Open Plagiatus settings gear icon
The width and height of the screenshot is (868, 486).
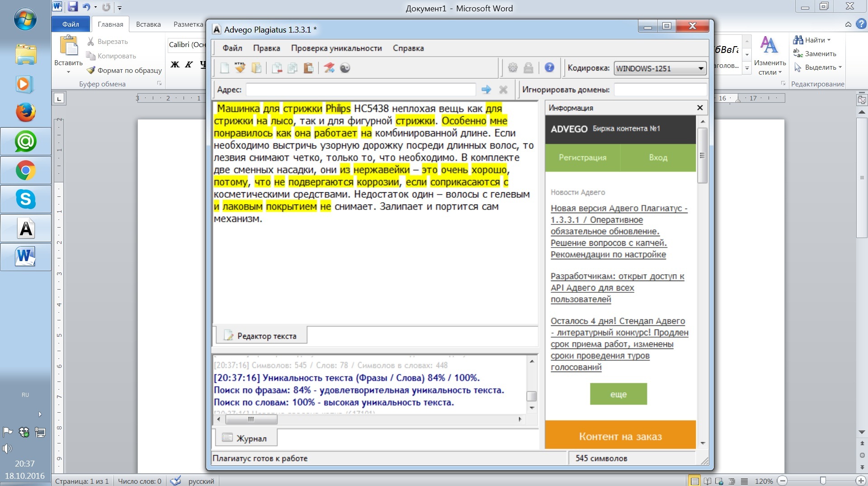point(513,68)
